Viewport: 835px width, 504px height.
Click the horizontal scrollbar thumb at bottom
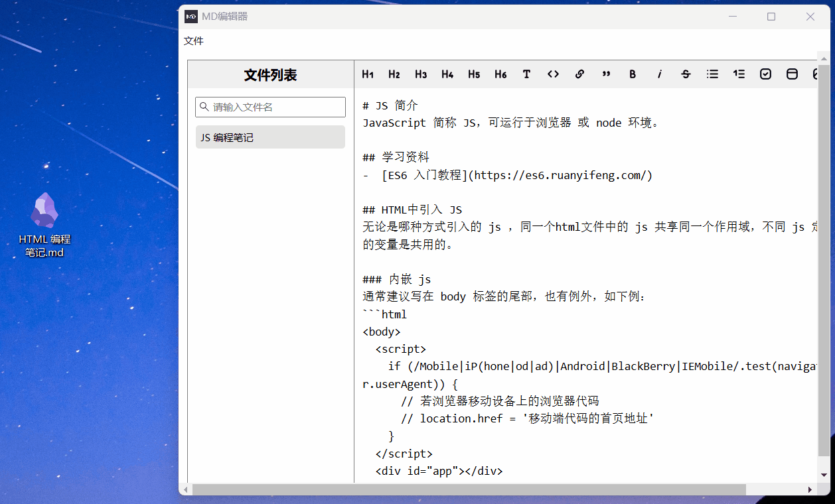click(x=469, y=489)
